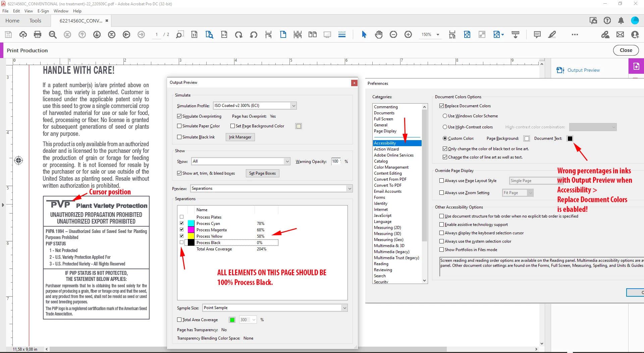Click the user account avatar
Screen dimensions: 644x353
point(635,21)
